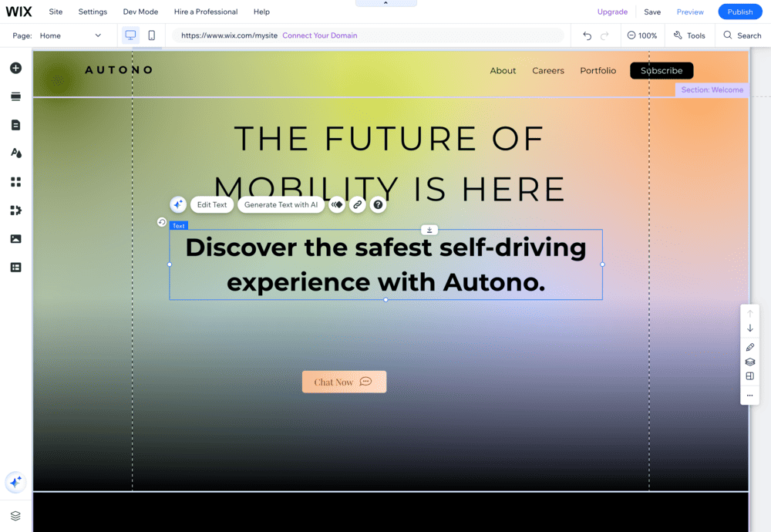Open the CMS panel in the sidebar

[15, 268]
